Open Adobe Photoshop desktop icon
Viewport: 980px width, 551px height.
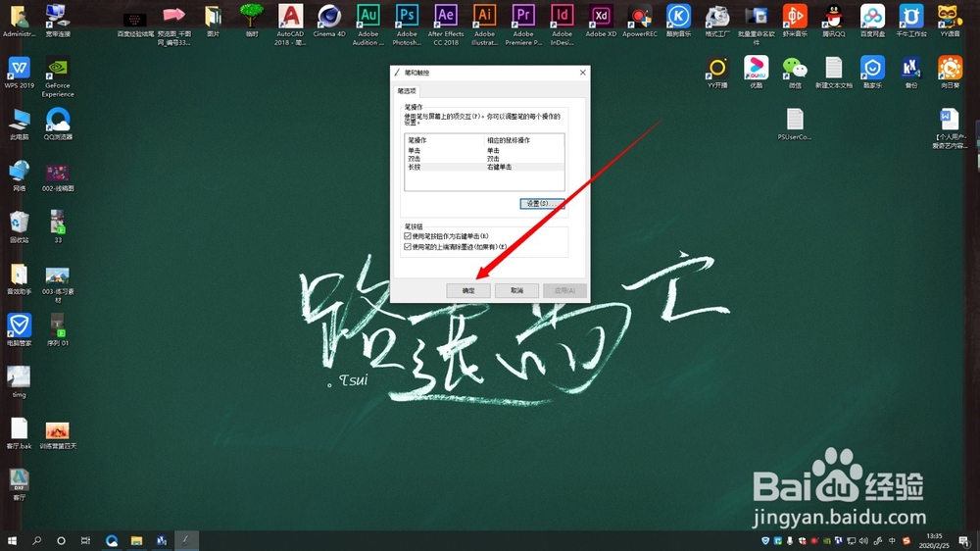[407, 25]
